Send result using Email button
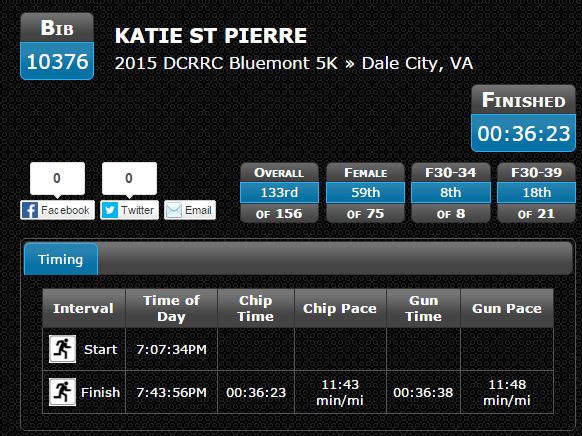 [190, 210]
